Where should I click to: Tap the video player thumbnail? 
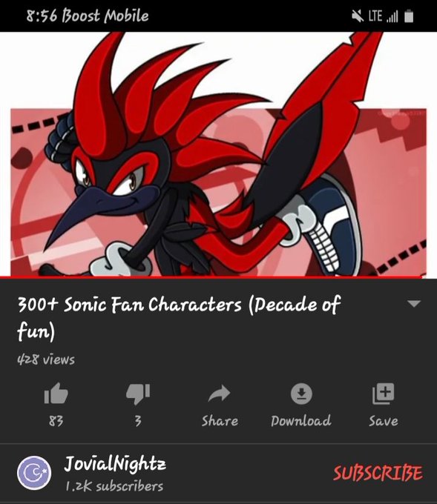218,154
